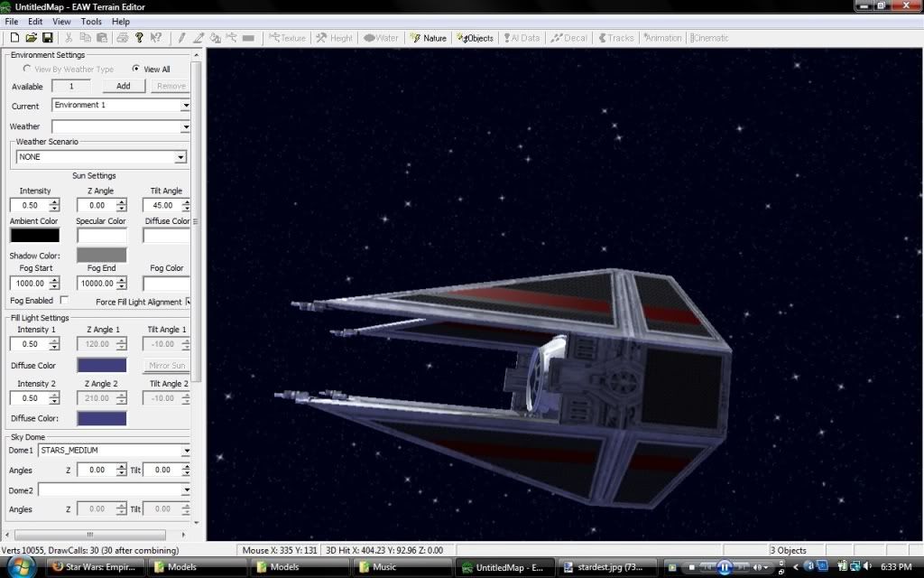
Task: Click the Sun Tilt Angle input field
Action: click(x=162, y=205)
